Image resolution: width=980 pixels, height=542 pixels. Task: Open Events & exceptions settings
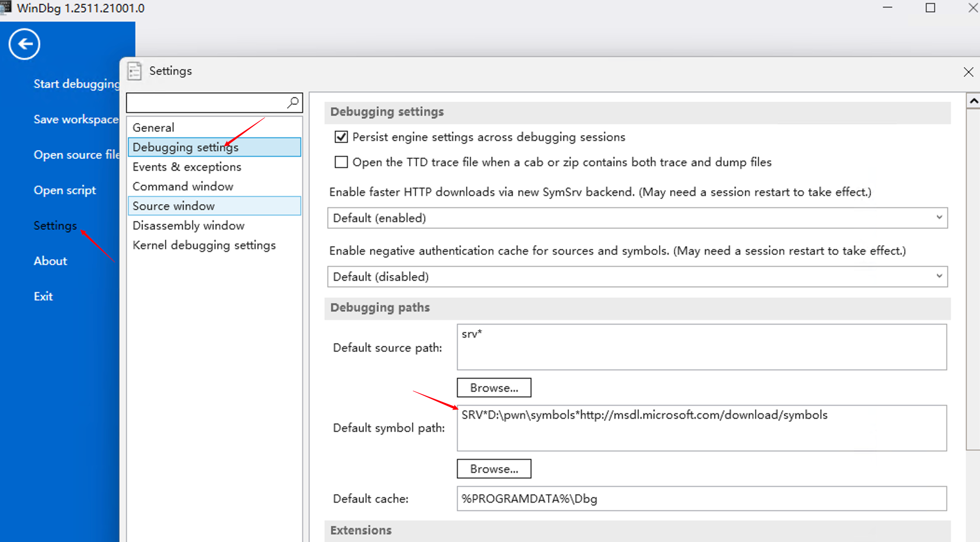186,167
